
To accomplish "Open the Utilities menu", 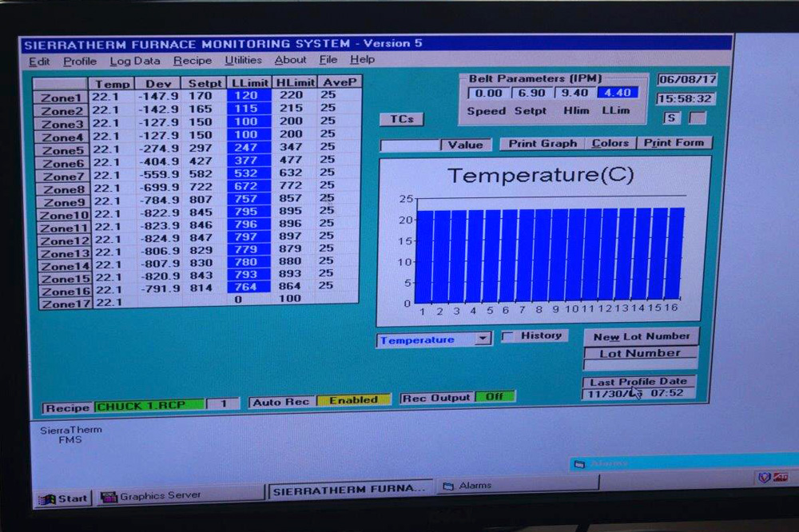I will [243, 60].
